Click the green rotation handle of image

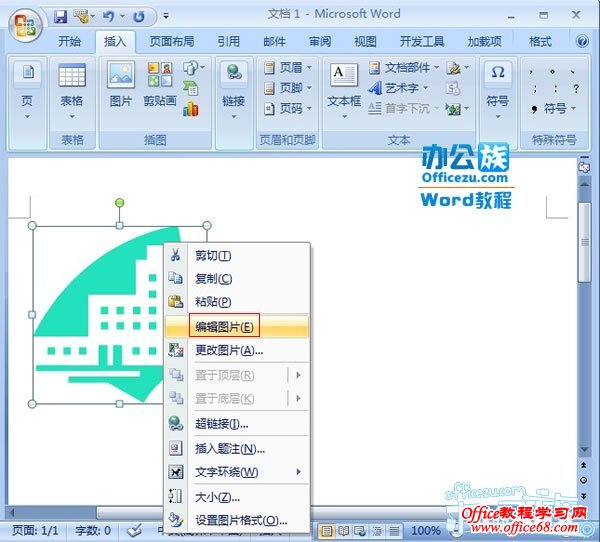119,202
